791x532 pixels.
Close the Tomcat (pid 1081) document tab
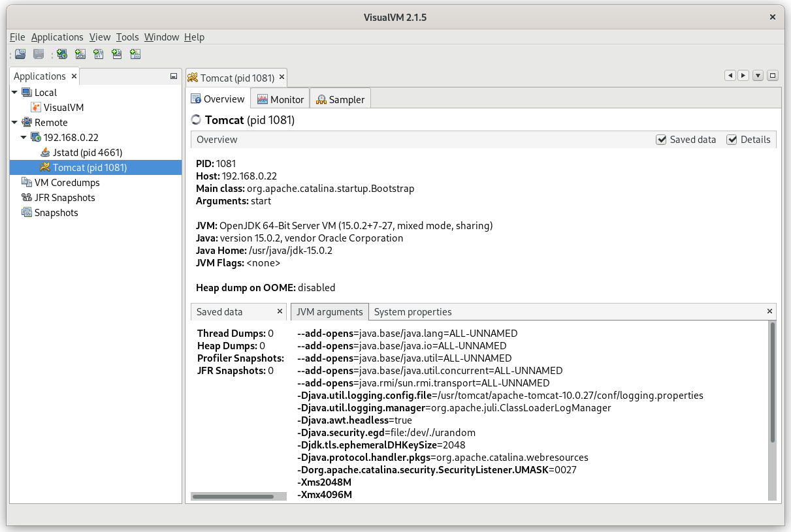[282, 78]
